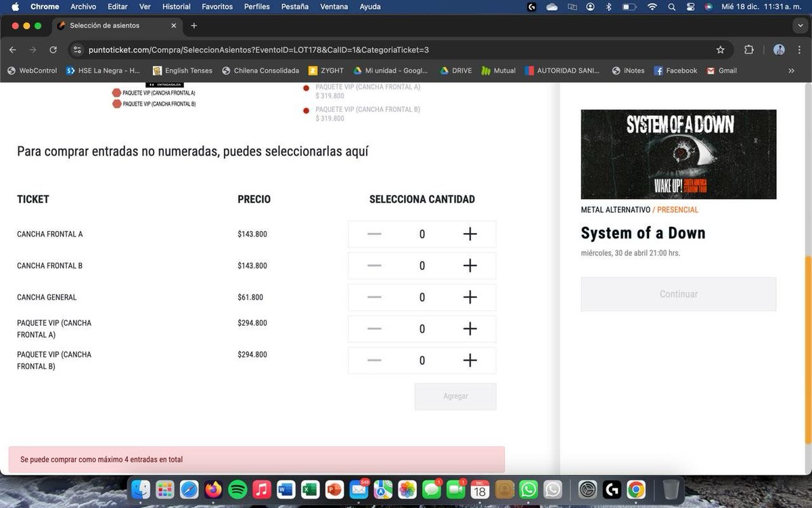
Task: Launch Safari from the Dock
Action: (189, 489)
